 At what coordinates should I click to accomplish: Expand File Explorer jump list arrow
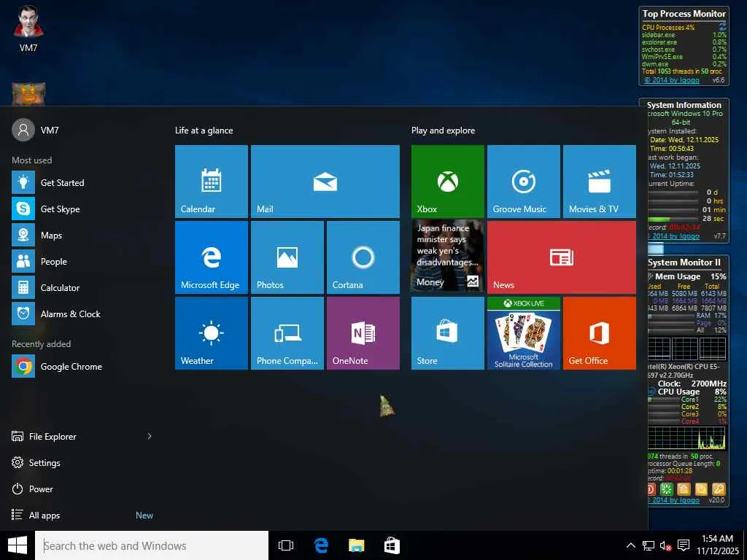coord(149,436)
